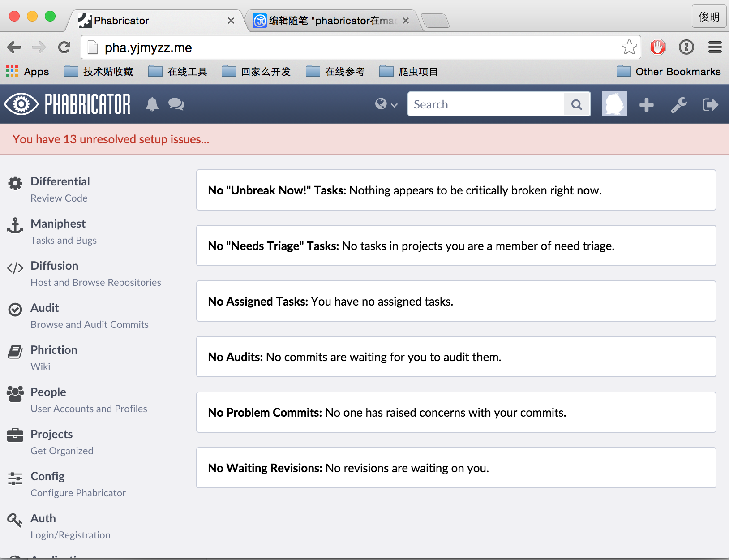729x560 pixels.
Task: Click the Auth key icon
Action: (15, 520)
